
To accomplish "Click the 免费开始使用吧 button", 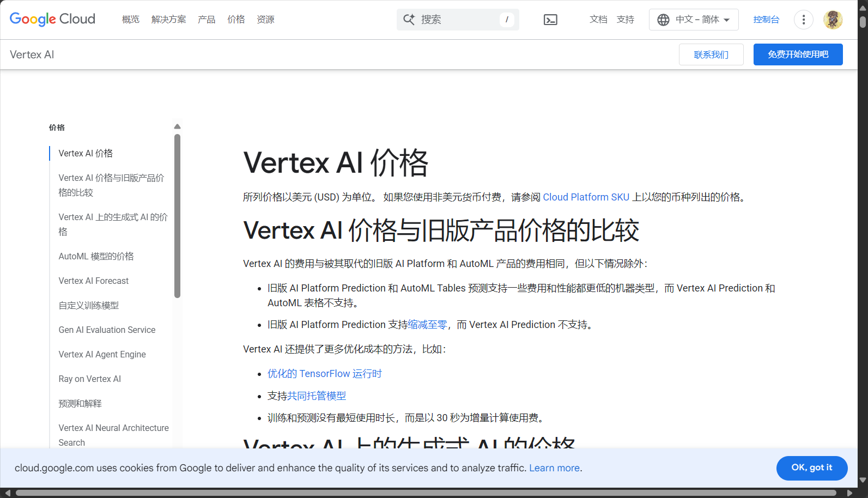I will point(798,54).
